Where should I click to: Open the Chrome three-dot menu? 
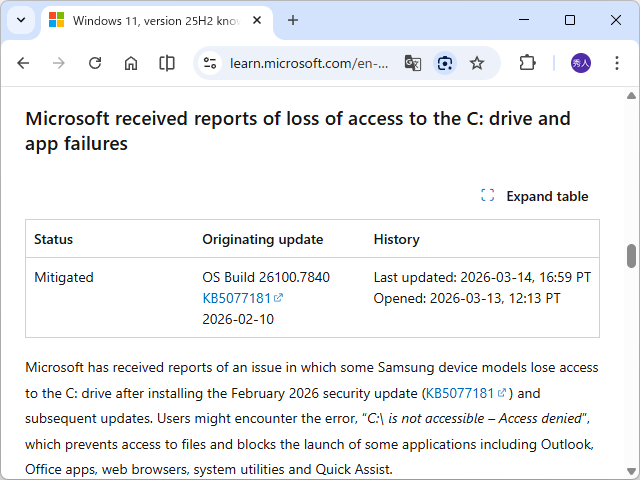click(617, 63)
